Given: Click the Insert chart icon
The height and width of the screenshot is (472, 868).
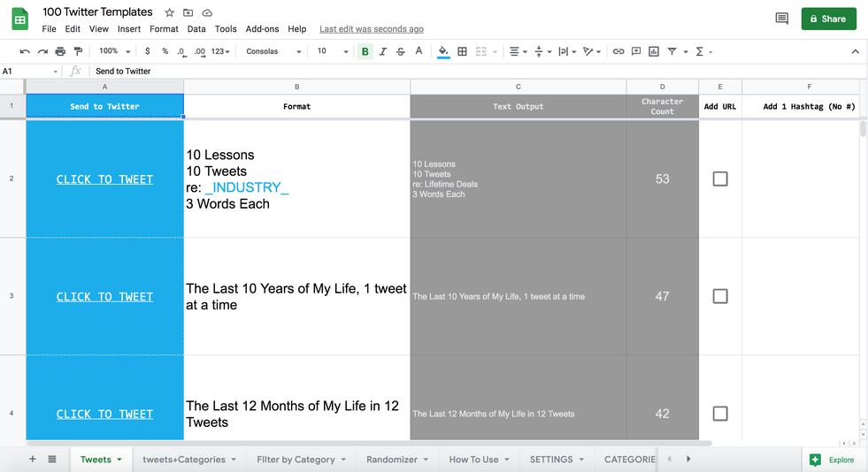Looking at the screenshot, I should 654,52.
